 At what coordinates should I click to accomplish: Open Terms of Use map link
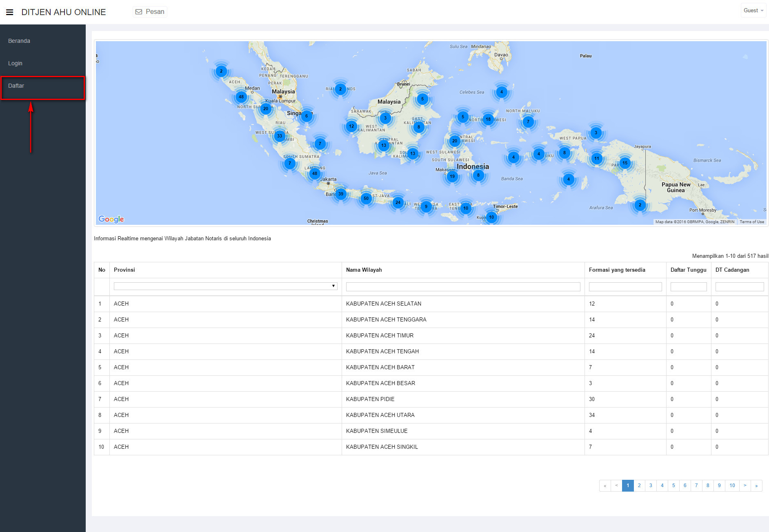coord(751,222)
